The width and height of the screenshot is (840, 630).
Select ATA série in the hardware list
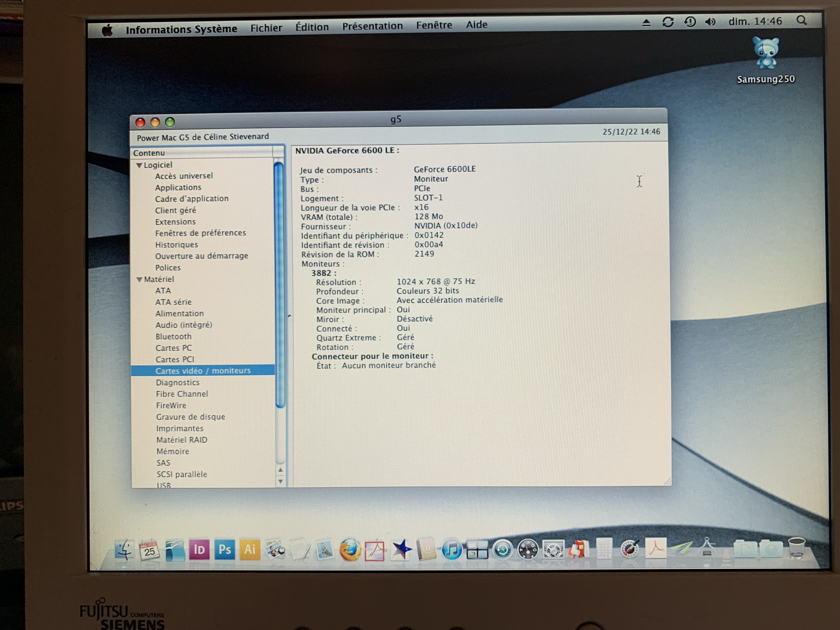173,302
